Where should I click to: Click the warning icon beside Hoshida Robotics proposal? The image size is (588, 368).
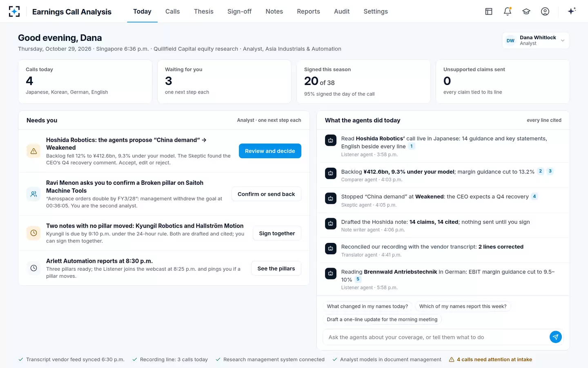[x=33, y=151]
